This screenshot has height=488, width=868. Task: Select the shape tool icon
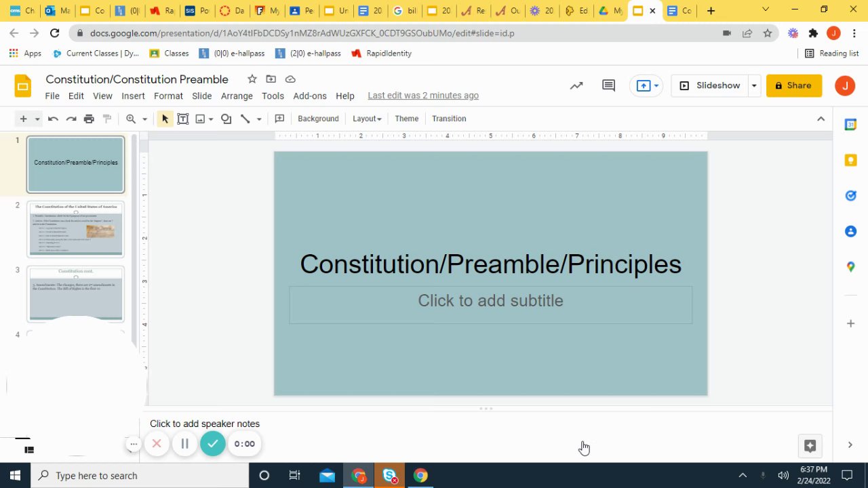coord(226,119)
